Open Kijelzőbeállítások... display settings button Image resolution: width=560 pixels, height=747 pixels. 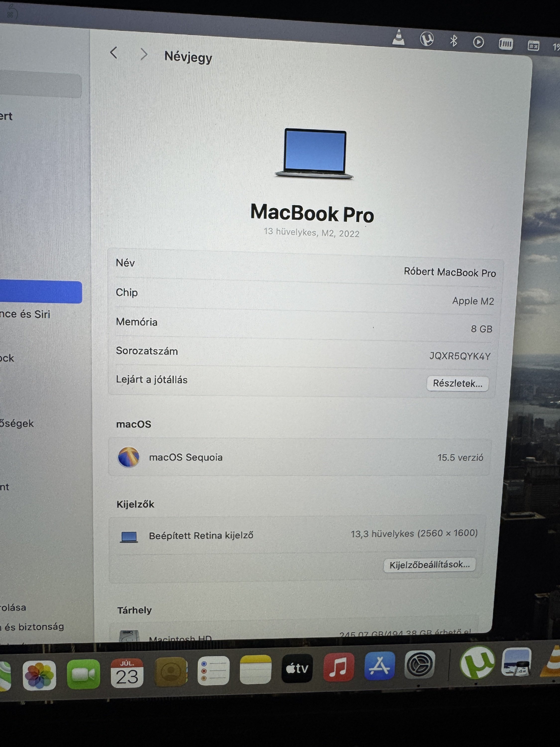coord(429,565)
